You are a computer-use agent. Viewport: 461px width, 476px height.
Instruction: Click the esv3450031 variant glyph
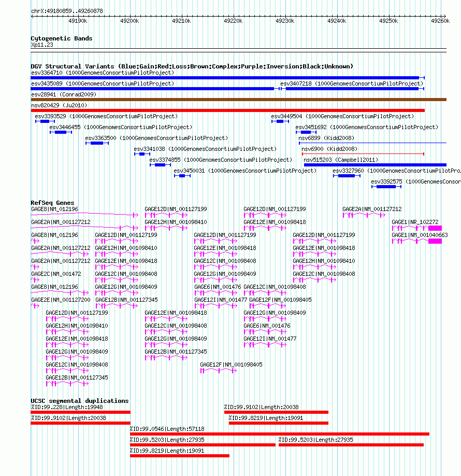click(182, 176)
